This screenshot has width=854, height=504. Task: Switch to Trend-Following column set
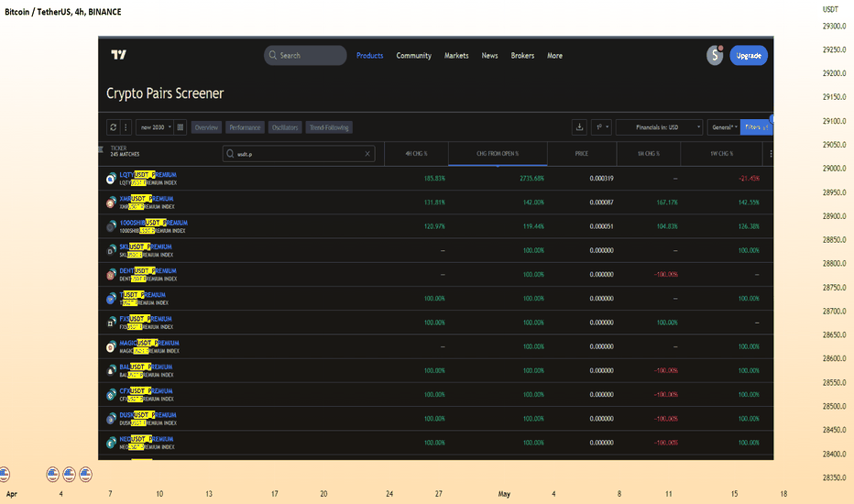click(x=329, y=127)
